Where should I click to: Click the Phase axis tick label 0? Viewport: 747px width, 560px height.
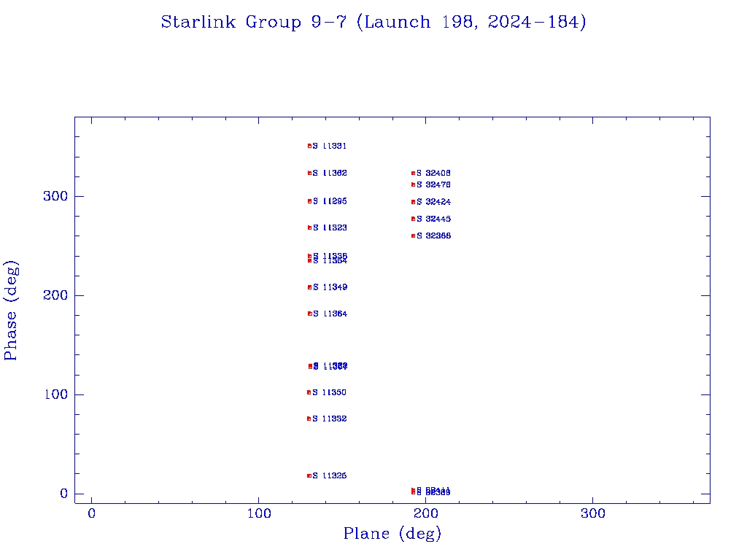(x=64, y=494)
